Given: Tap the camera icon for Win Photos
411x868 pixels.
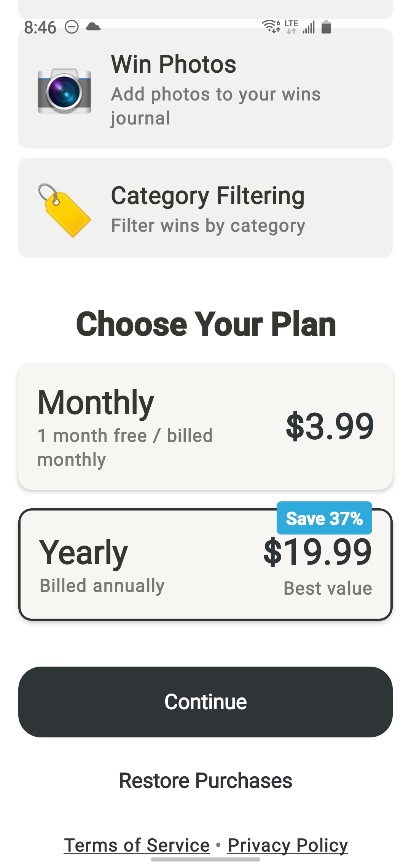Looking at the screenshot, I should pos(64,91).
